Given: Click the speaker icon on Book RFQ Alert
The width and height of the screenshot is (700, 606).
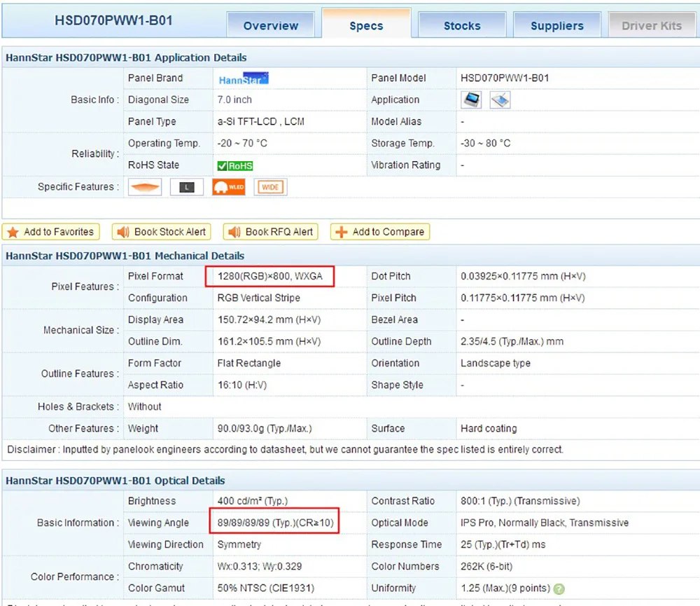Looking at the screenshot, I should pyautogui.click(x=234, y=232).
